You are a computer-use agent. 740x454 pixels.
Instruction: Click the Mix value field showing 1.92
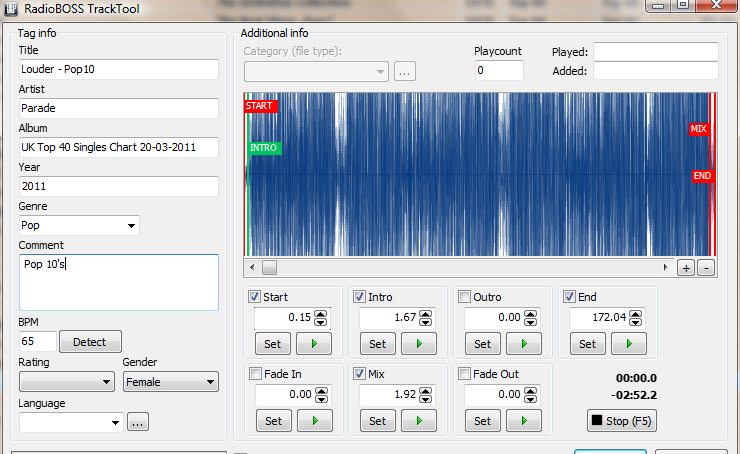pyautogui.click(x=389, y=395)
